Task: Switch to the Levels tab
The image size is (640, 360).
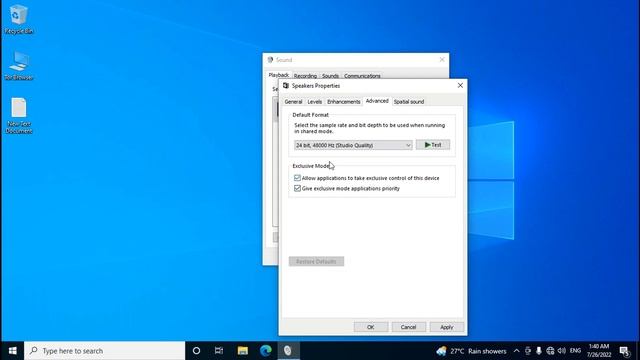Action: click(315, 102)
